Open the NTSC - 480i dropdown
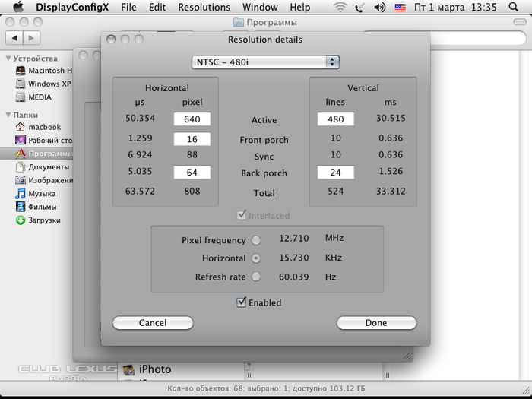The image size is (532, 399). pos(265,62)
